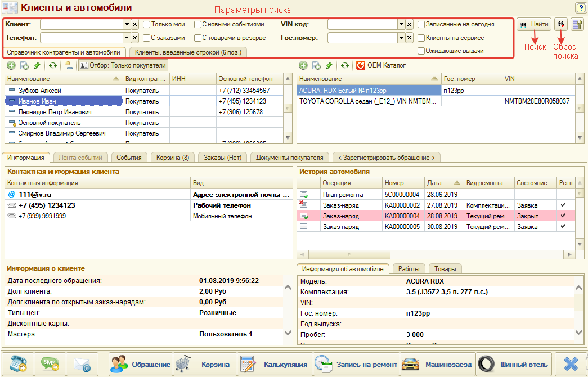Open help with the question mark button
The width and height of the screenshot is (588, 377).
(x=580, y=7)
